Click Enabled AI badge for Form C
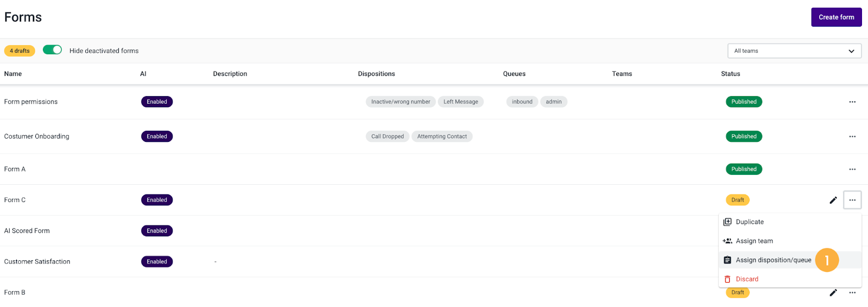Viewport: 868px width, 307px height. pyautogui.click(x=157, y=200)
